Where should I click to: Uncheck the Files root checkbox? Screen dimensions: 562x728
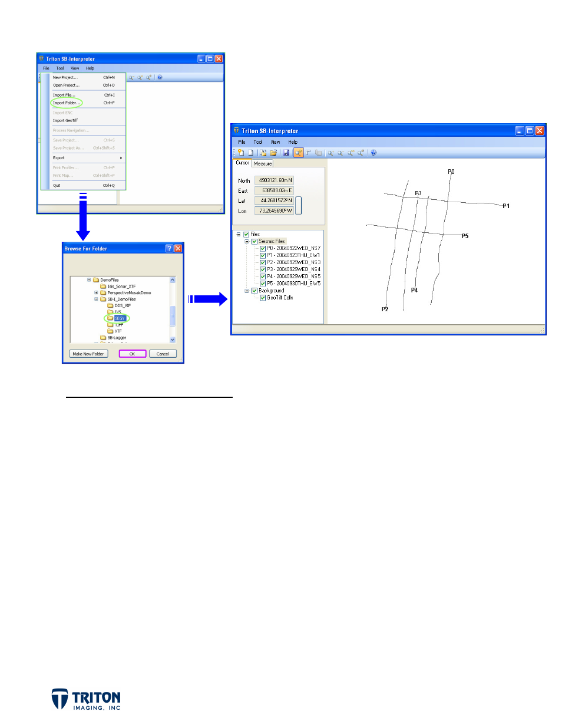click(x=246, y=234)
